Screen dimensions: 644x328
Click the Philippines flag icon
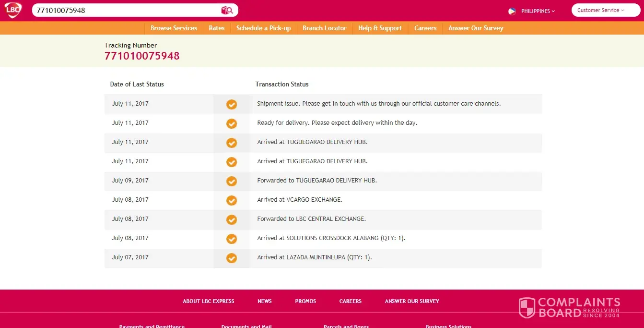pos(512,11)
